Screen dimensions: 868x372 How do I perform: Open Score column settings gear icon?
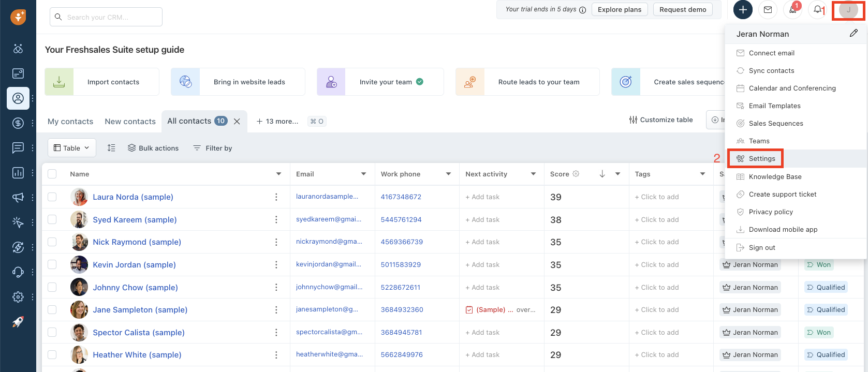coord(576,174)
